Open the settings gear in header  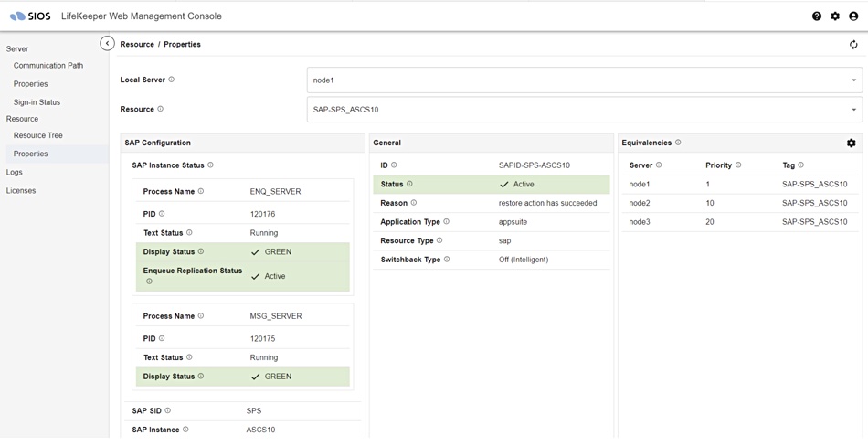click(x=835, y=16)
